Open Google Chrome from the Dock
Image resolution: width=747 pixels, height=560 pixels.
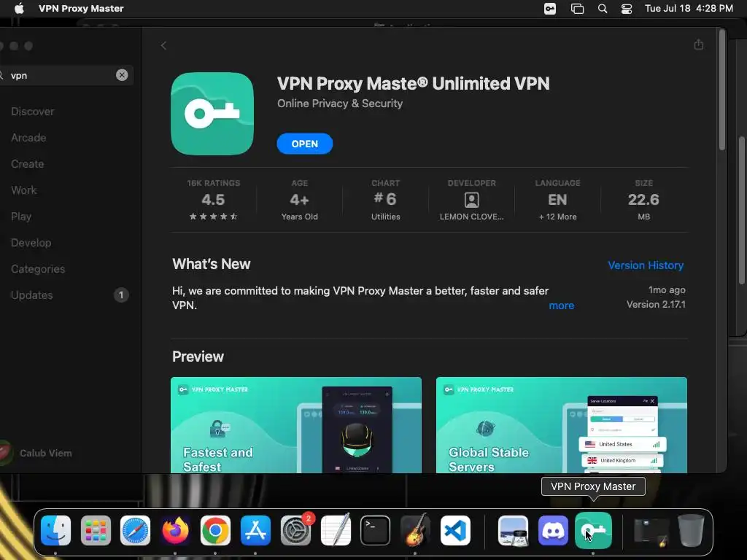215,530
